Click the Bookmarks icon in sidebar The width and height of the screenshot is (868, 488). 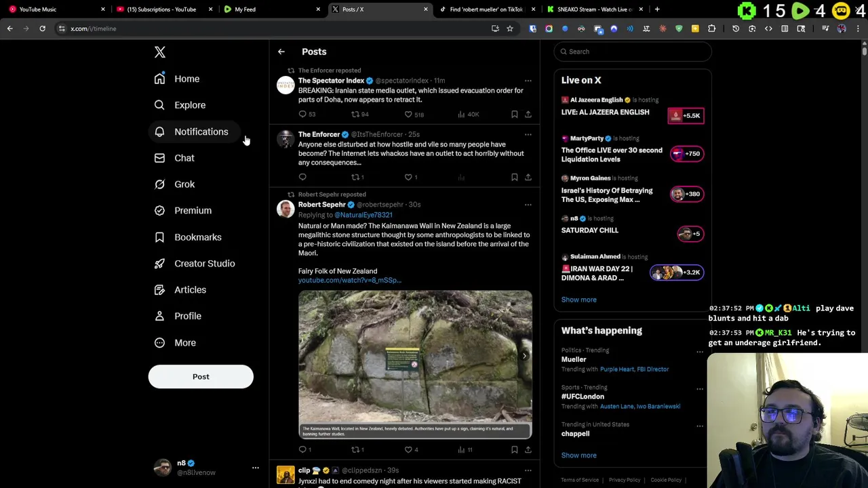click(159, 237)
